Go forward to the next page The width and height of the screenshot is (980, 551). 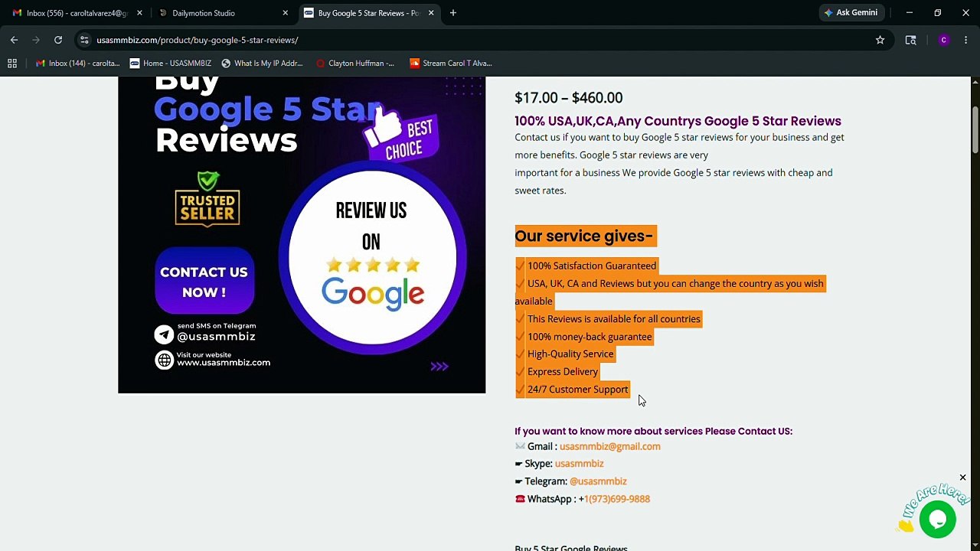(36, 40)
